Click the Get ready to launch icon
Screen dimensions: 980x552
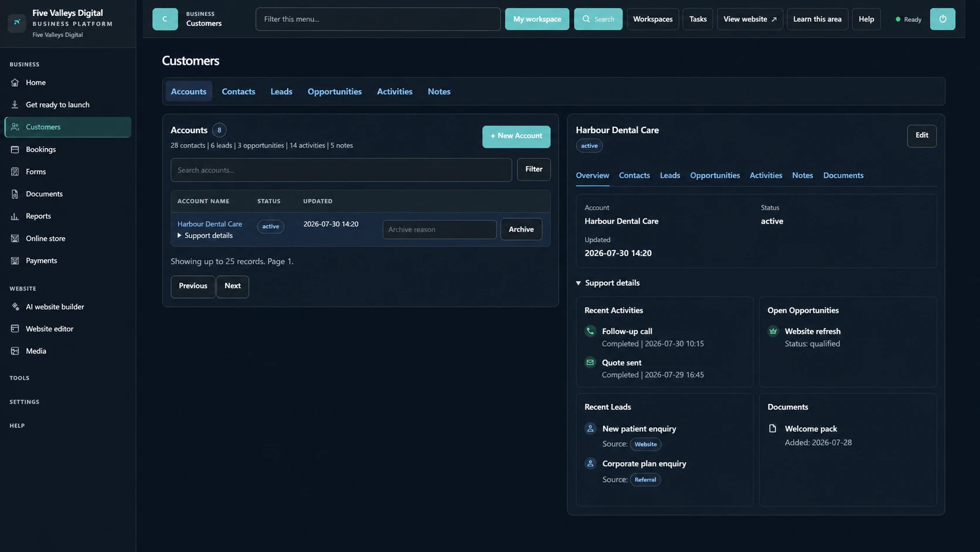pyautogui.click(x=15, y=105)
